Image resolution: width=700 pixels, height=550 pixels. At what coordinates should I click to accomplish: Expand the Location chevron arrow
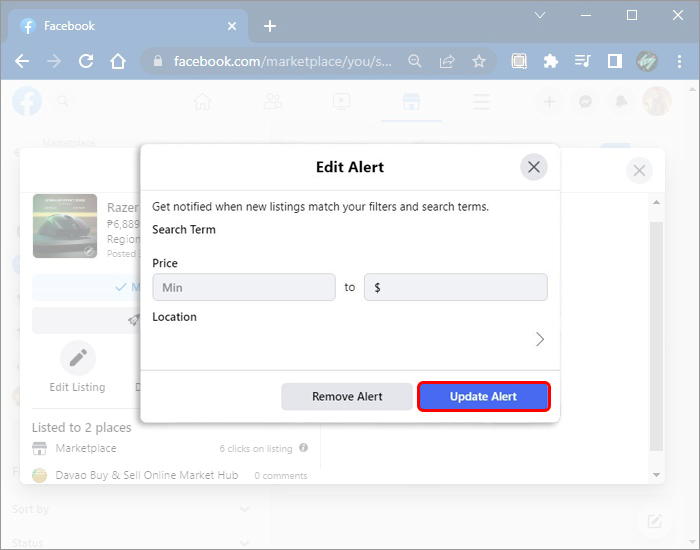click(x=540, y=339)
